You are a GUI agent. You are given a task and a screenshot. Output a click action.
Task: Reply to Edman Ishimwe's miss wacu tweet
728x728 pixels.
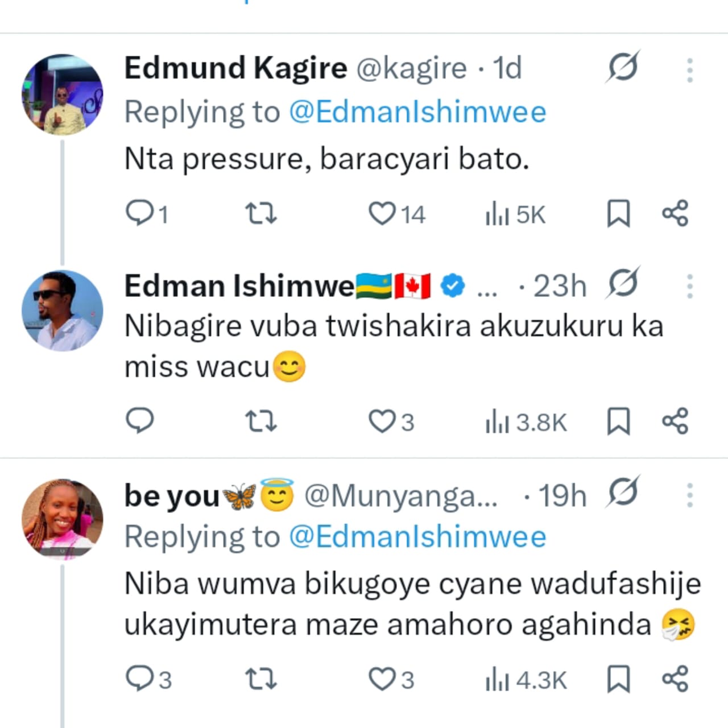click(140, 421)
